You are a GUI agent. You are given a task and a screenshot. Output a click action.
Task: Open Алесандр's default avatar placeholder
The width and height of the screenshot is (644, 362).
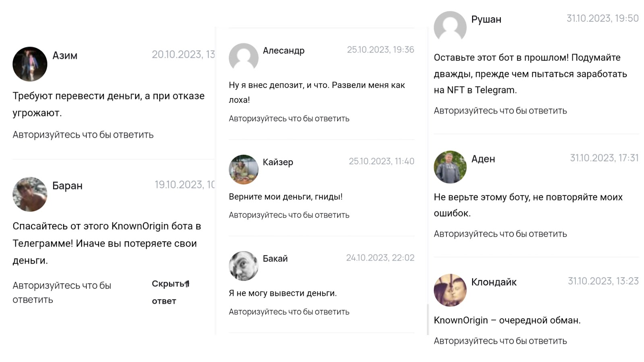[244, 58]
